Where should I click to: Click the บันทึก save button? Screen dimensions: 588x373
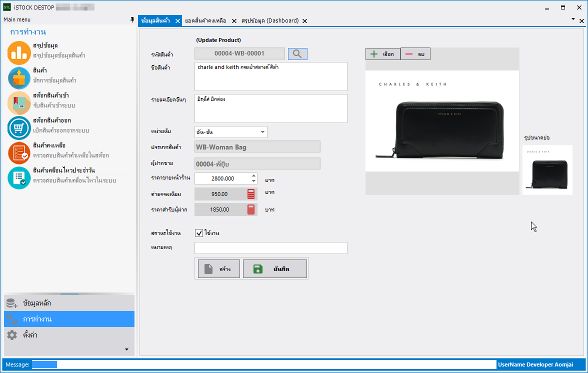tap(275, 269)
